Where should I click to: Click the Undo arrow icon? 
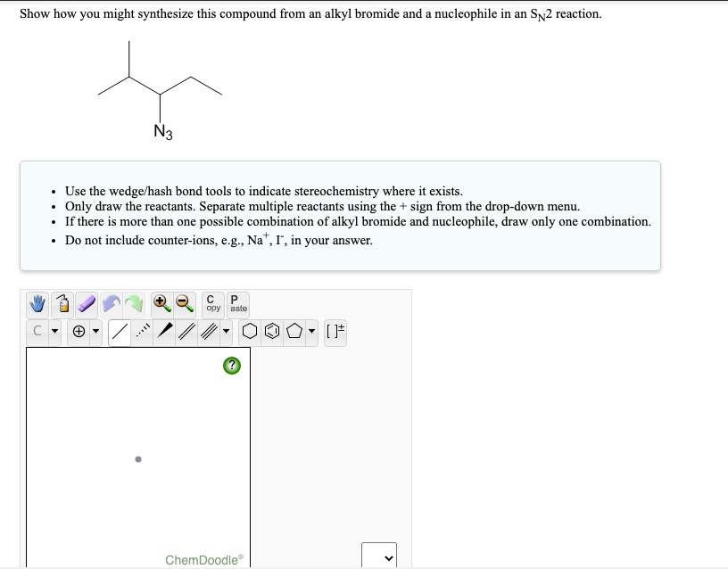click(112, 306)
